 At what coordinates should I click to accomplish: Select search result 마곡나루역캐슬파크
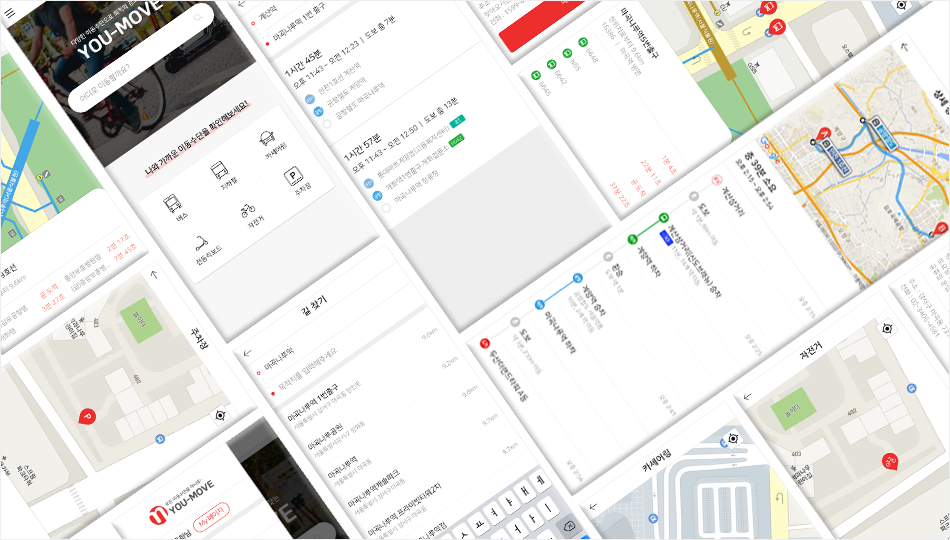(376, 488)
